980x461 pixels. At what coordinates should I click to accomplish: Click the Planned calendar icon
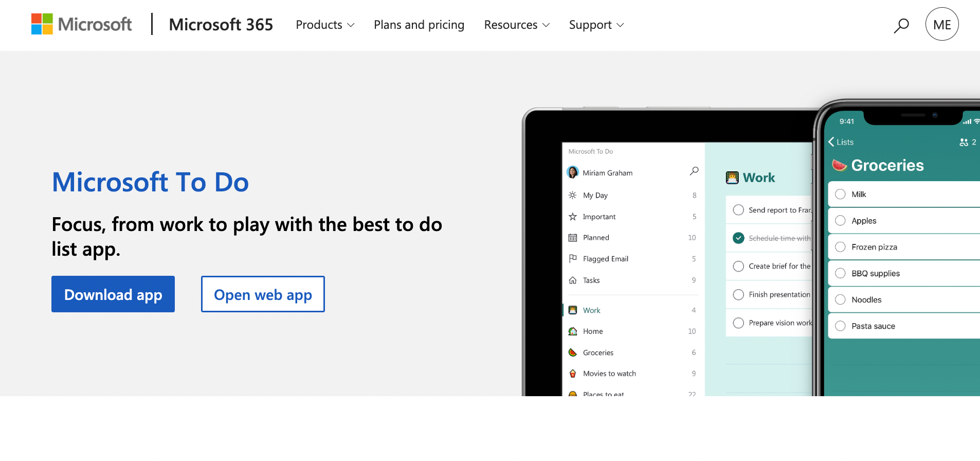pyautogui.click(x=572, y=238)
